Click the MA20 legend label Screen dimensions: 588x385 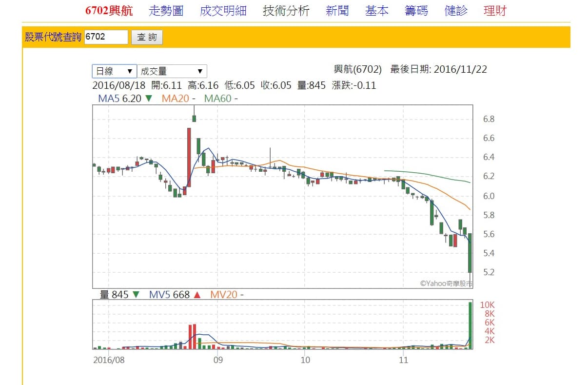[179, 99]
